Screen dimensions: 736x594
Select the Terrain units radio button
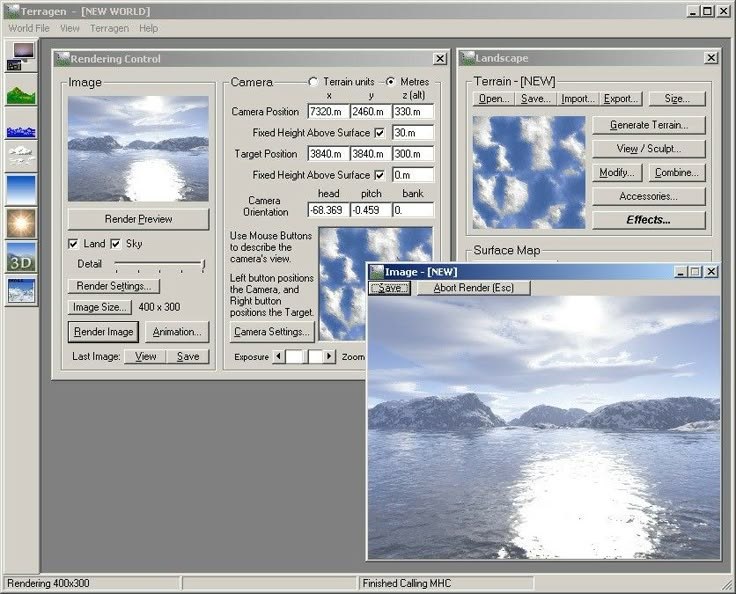313,82
